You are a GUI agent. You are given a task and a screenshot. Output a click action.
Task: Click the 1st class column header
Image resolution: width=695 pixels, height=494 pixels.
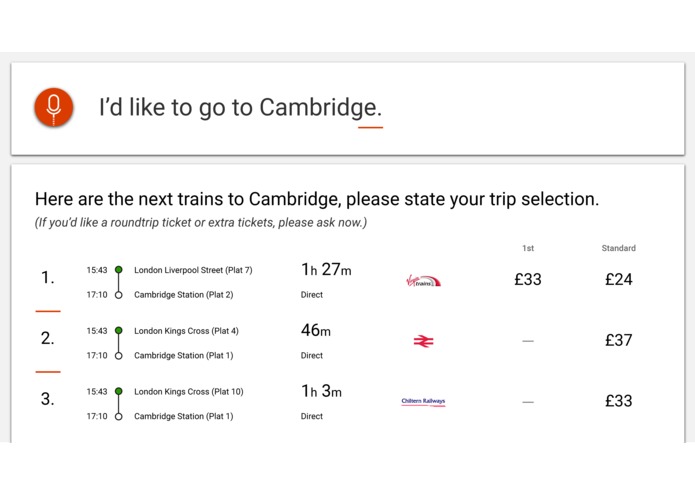pos(528,248)
